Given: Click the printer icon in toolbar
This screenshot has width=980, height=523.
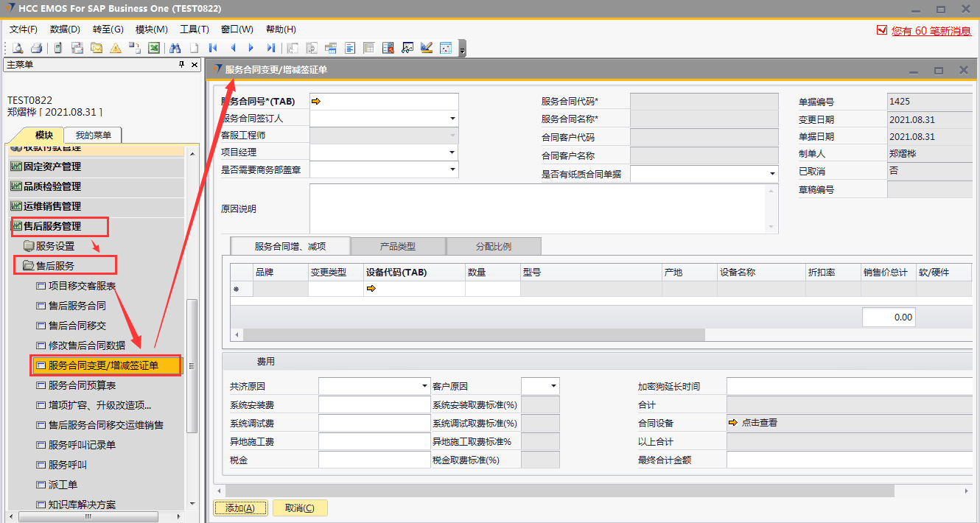Looking at the screenshot, I should tap(36, 48).
